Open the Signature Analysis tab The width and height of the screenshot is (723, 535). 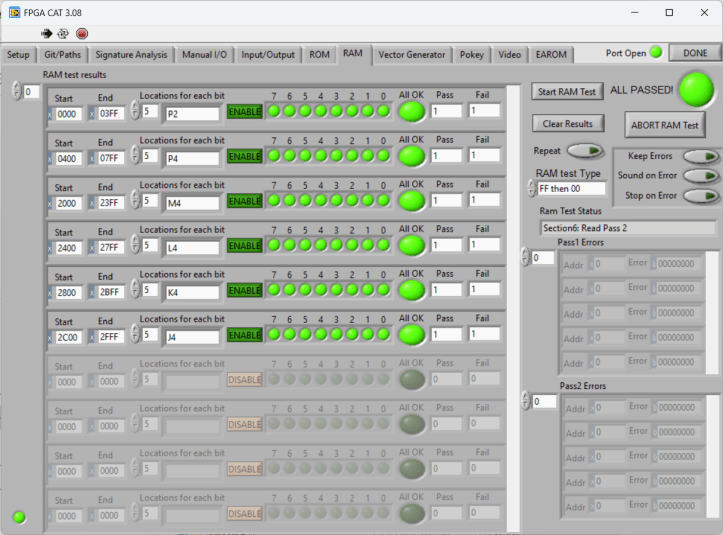pyautogui.click(x=131, y=54)
